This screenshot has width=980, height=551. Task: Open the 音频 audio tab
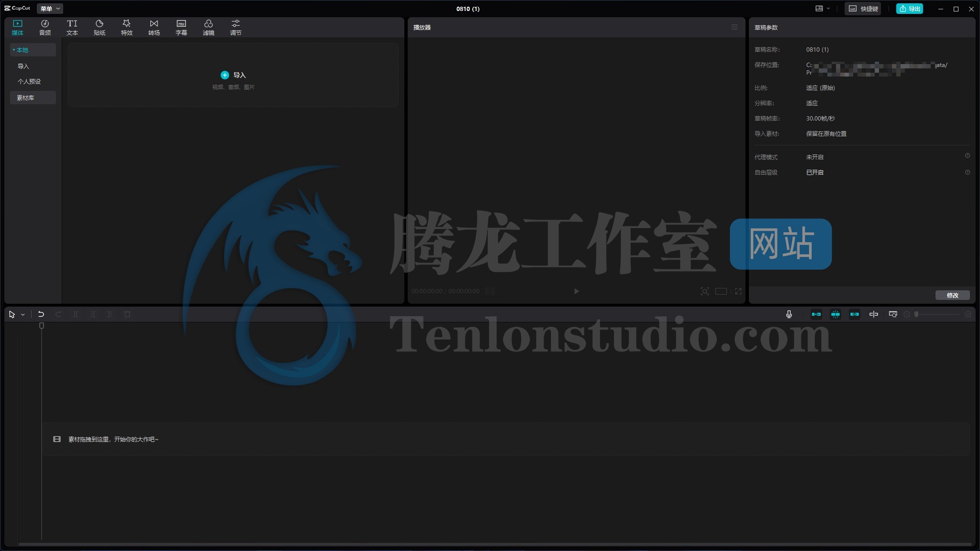45,27
